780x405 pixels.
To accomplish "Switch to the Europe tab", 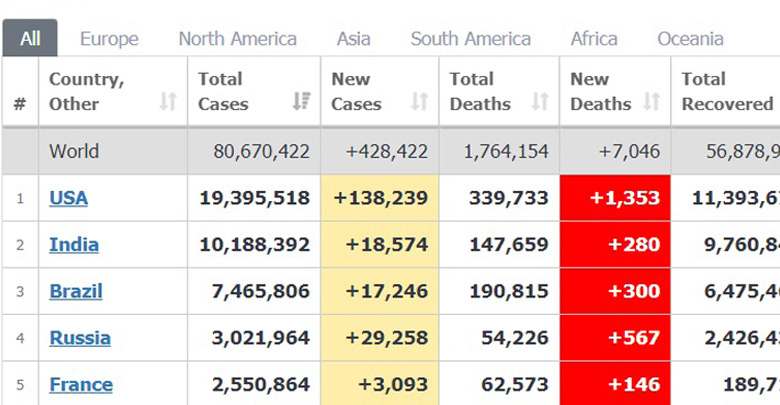I will point(109,39).
